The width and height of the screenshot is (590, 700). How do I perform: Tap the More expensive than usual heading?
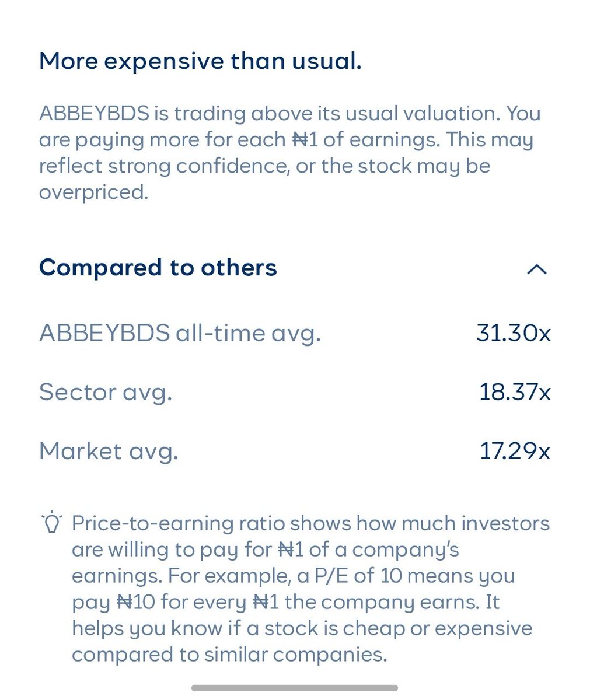point(200,61)
